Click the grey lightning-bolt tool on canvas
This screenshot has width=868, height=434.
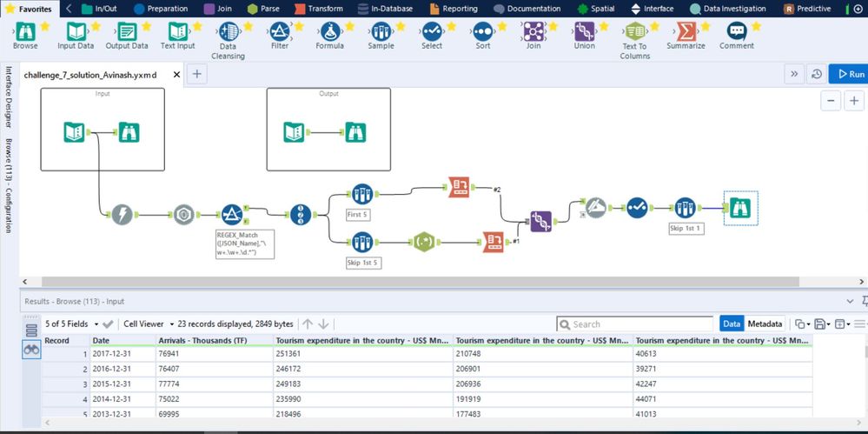123,215
